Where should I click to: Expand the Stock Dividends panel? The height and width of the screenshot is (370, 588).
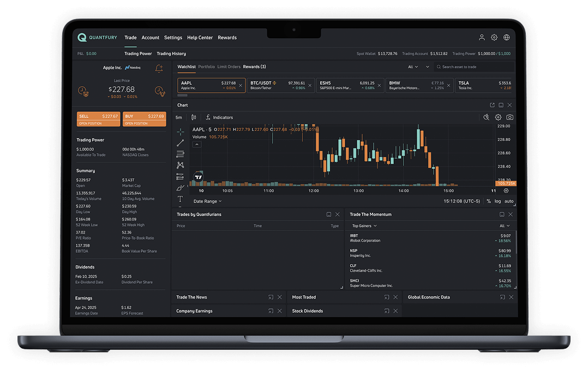(x=387, y=311)
